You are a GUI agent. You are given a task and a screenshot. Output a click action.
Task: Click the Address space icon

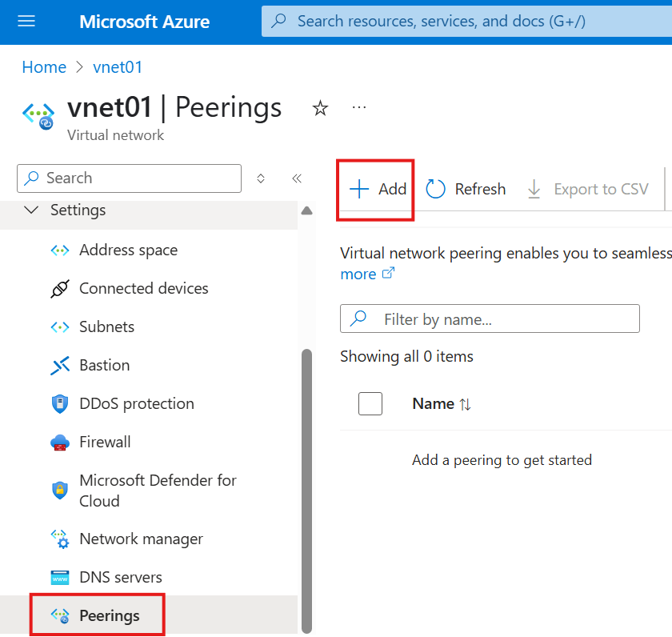[x=60, y=250]
